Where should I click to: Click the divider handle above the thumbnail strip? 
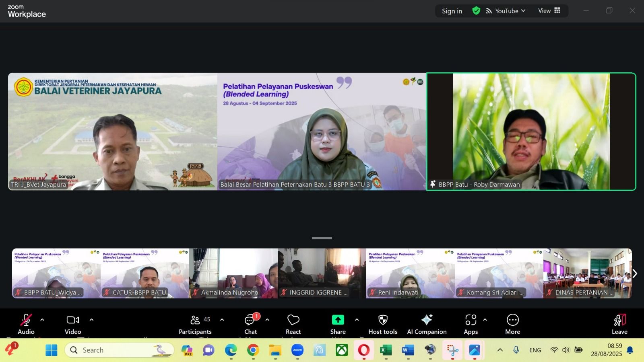tap(322, 238)
